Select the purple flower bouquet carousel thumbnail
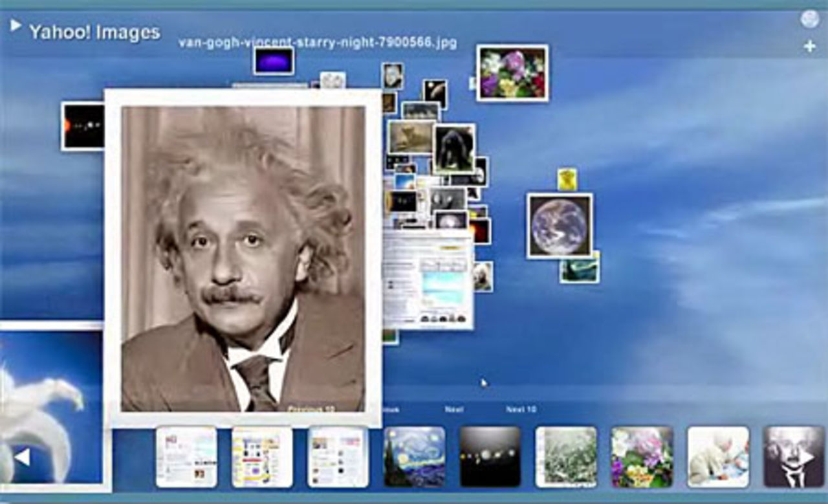Image resolution: width=828 pixels, height=504 pixels. (642, 456)
